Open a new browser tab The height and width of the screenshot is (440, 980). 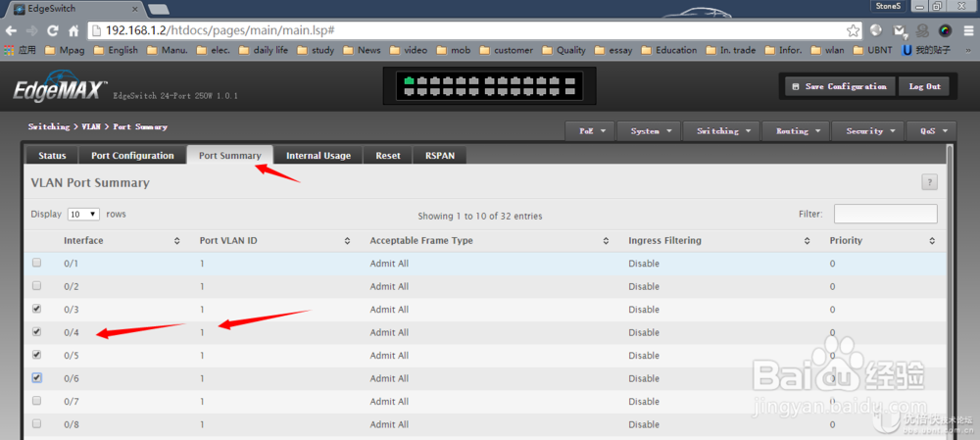pos(159,9)
